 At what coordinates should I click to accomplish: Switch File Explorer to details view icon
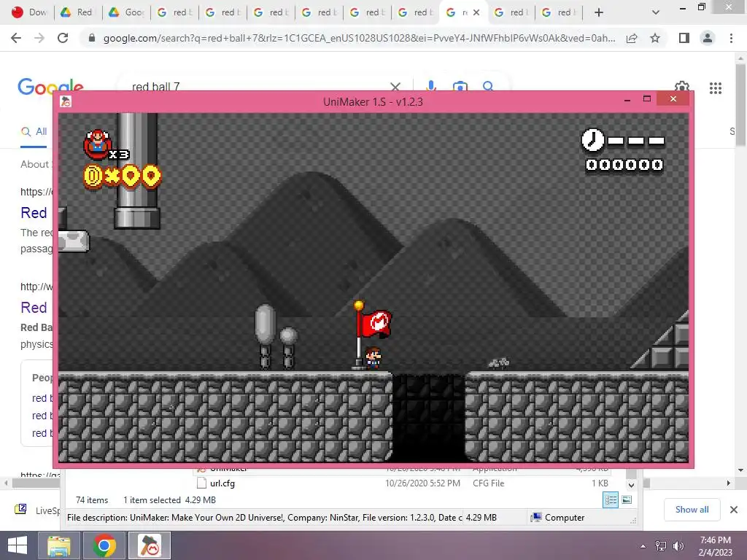point(611,500)
